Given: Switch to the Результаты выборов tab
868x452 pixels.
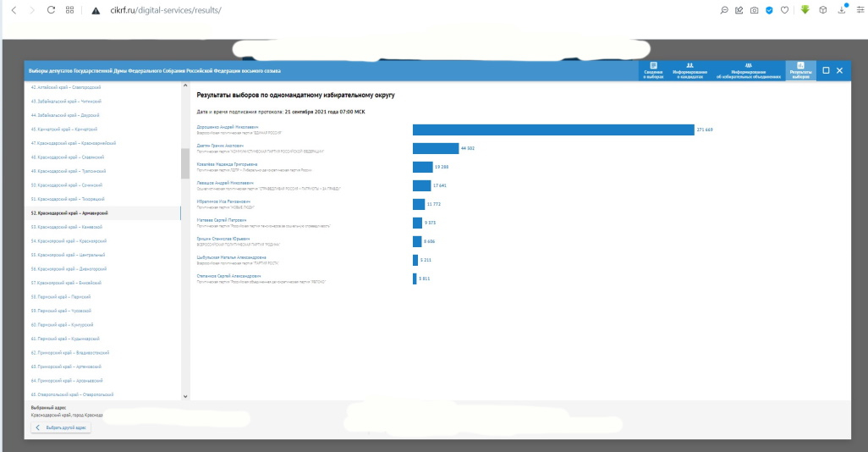Looking at the screenshot, I should pyautogui.click(x=800, y=71).
